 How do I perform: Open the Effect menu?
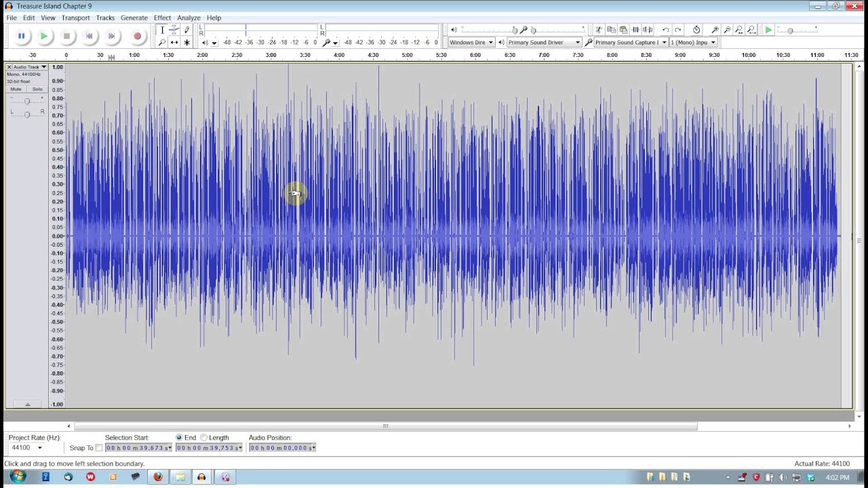point(162,18)
